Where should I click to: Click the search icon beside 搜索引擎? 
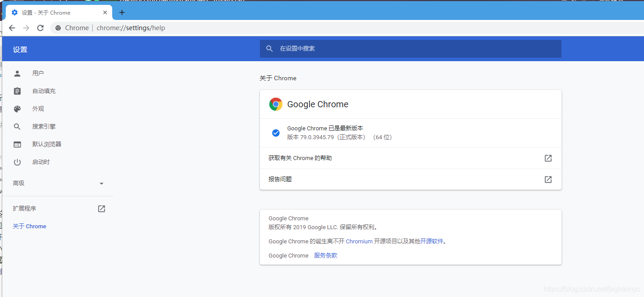click(x=17, y=126)
